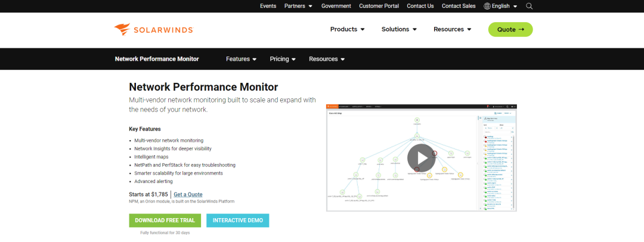Click the Contact Us link
Screen dimensions: 644x242
420,6
